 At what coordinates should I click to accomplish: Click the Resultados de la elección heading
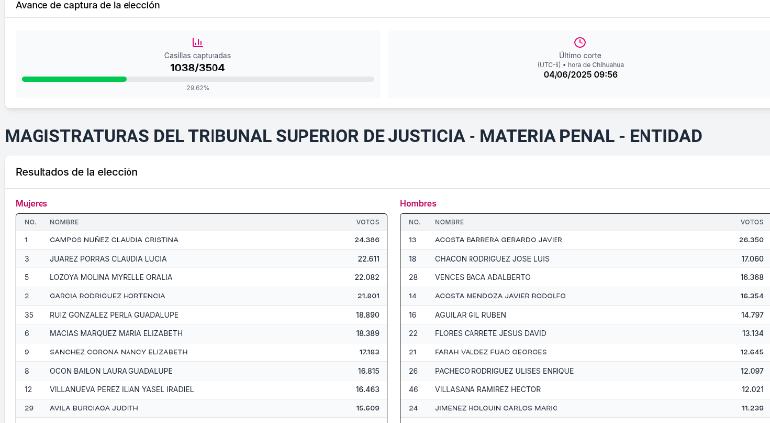pos(77,172)
